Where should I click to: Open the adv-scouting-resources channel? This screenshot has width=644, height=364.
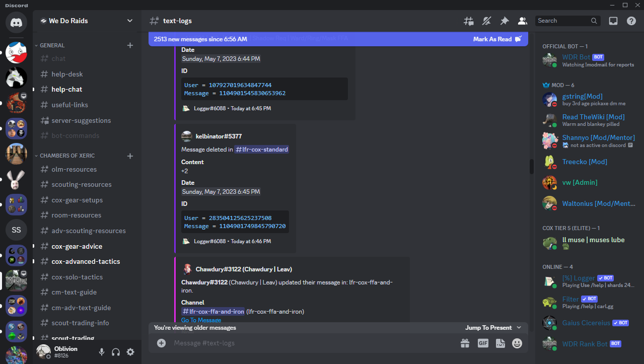click(x=87, y=231)
